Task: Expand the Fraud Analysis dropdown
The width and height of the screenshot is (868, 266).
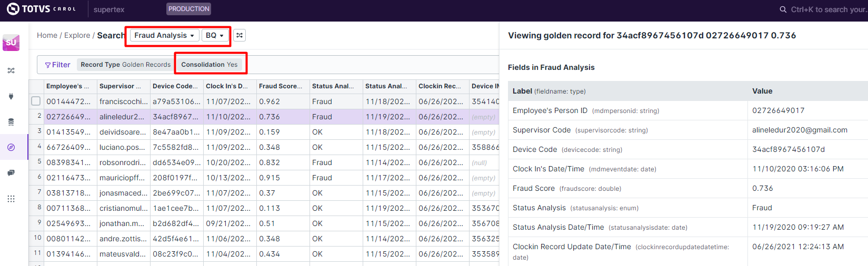Action: 164,35
